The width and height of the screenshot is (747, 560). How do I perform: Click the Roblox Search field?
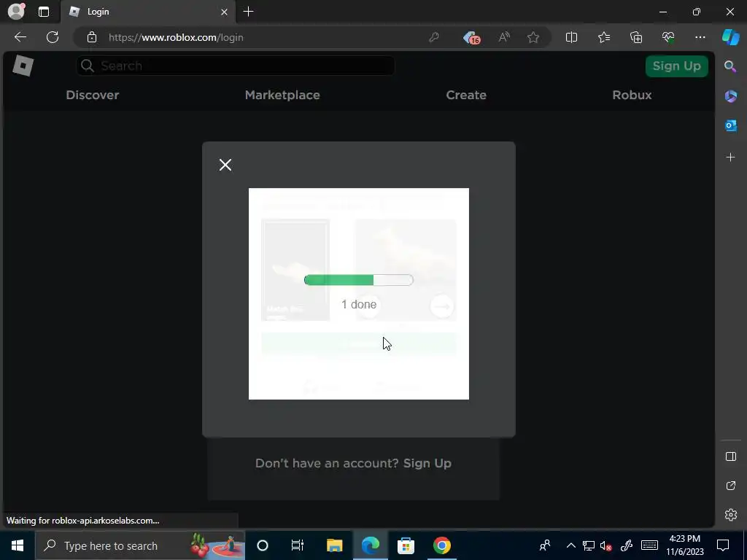236,66
